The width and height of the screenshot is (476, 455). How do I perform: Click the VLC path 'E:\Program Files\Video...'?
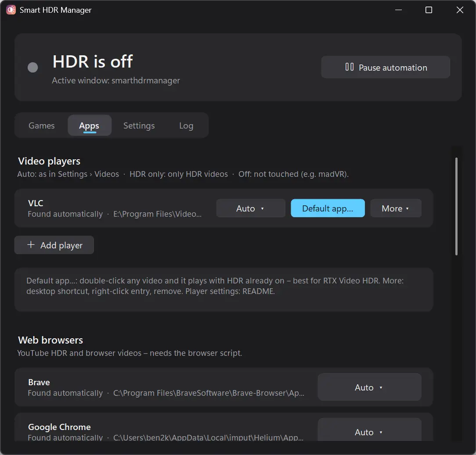tap(157, 214)
